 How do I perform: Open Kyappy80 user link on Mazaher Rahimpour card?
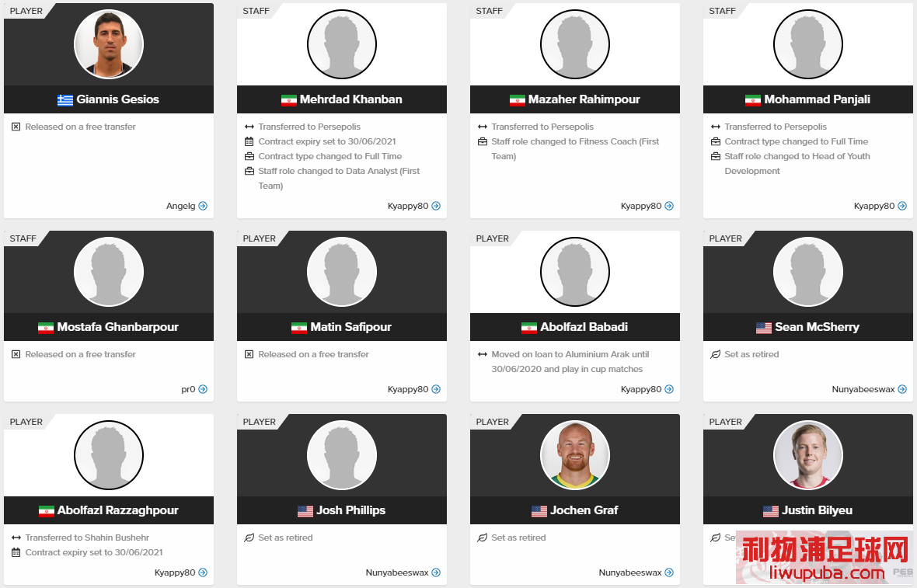(641, 206)
